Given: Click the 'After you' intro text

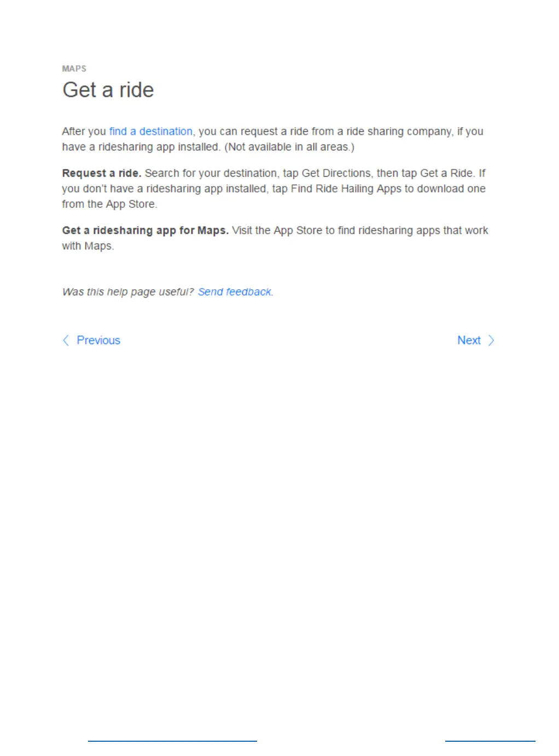Looking at the screenshot, I should tap(84, 131).
